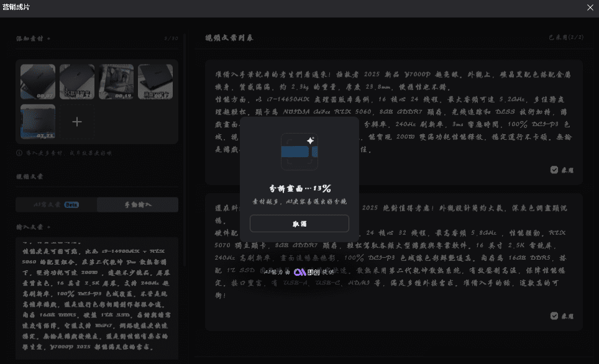
Task: Select the third clip thumbnail labeled 00:19
Action: click(x=116, y=82)
